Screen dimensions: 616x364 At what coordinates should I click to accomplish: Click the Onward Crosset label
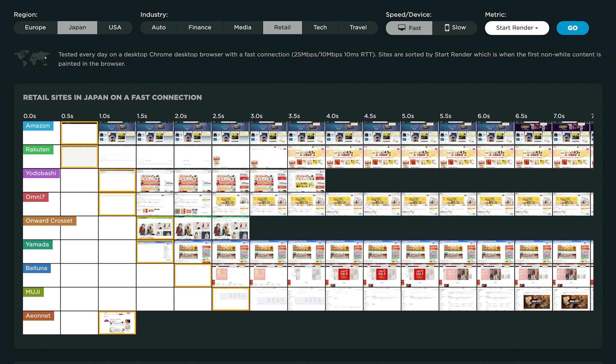click(49, 220)
